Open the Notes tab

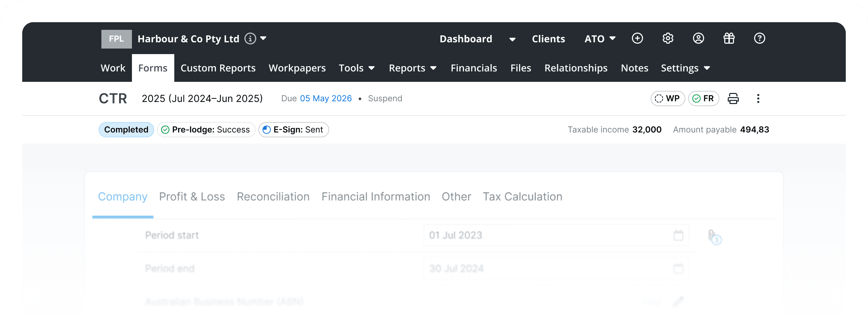pos(634,68)
